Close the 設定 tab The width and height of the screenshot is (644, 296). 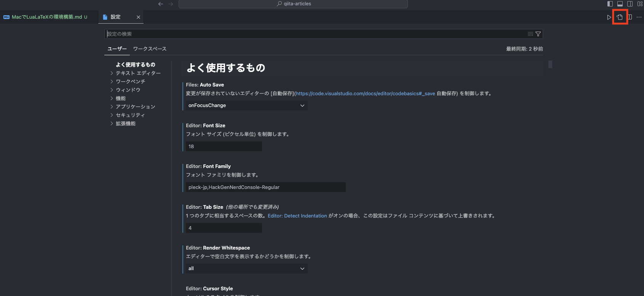[x=138, y=17]
